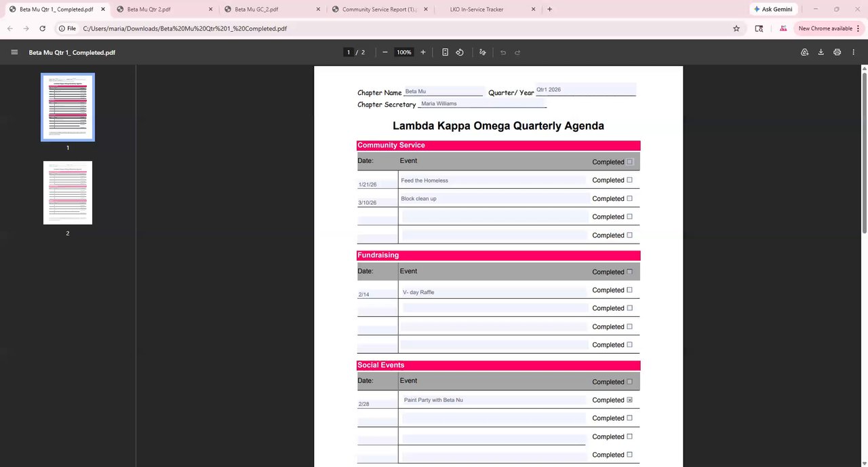Bookmark this page with the star icon
This screenshot has height=467, width=868.
coord(736,29)
